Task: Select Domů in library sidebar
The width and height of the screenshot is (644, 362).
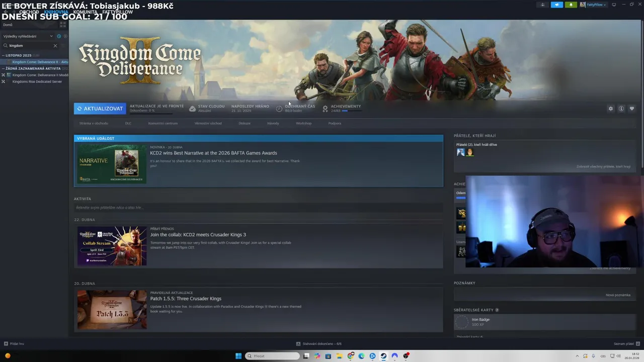Action: point(8,25)
